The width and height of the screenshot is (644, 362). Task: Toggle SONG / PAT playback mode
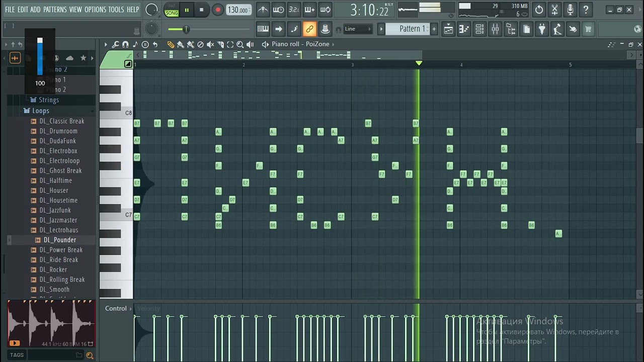pos(172,10)
